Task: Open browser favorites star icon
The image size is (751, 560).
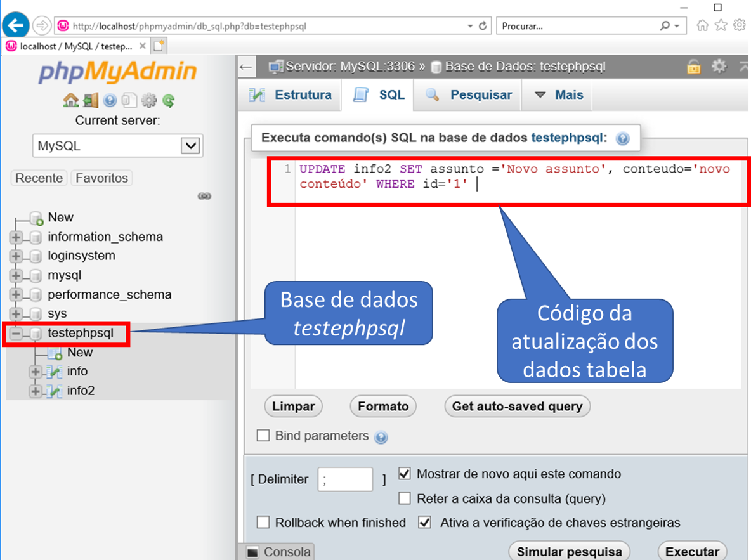Action: point(721,25)
